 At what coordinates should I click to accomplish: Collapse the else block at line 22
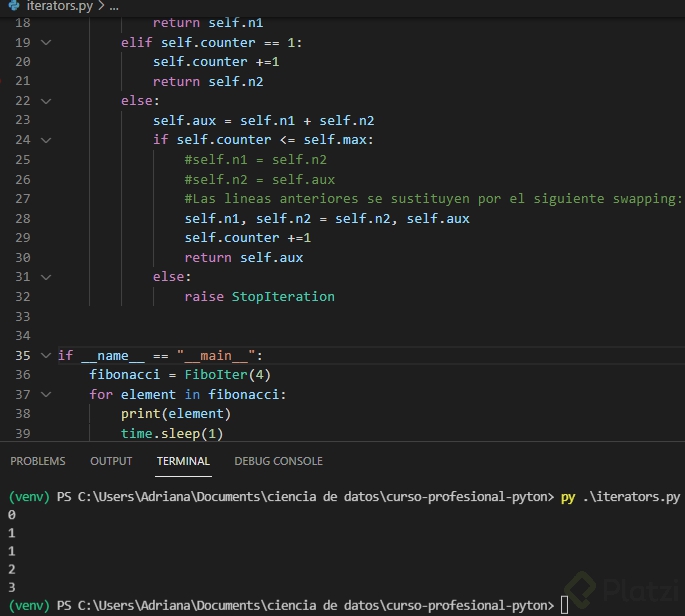pyautogui.click(x=46, y=101)
